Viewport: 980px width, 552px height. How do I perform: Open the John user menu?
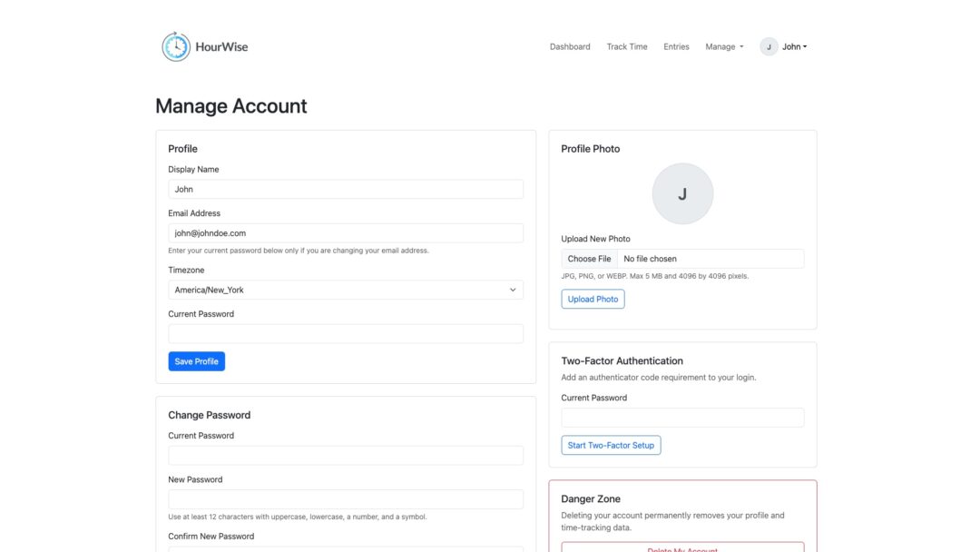794,47
